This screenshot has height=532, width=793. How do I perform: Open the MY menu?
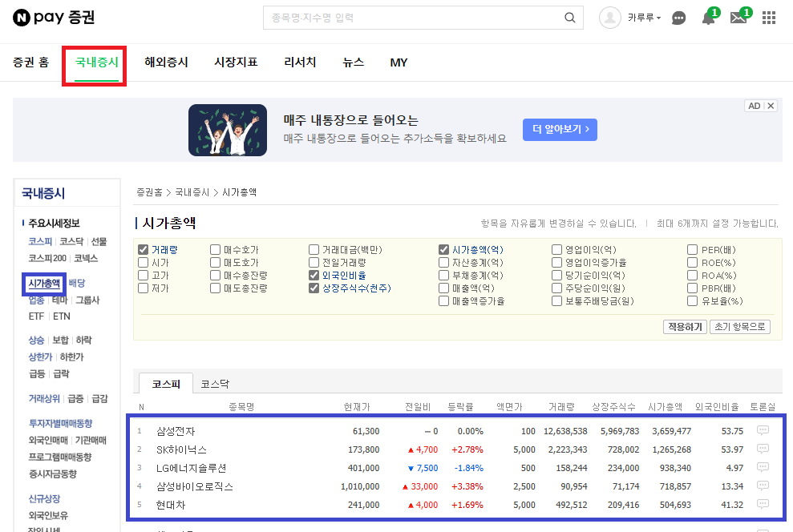399,62
